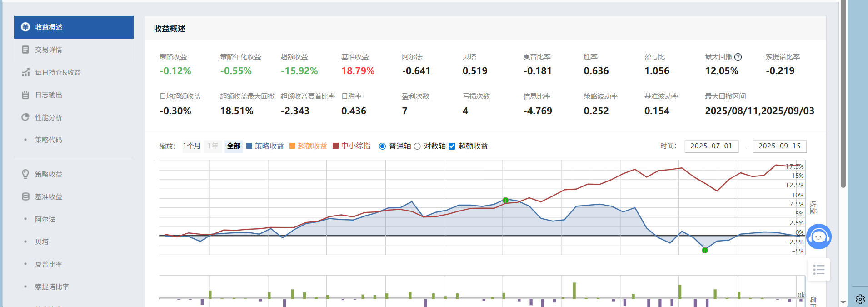The image size is (868, 307).
Task: Click the 交易详情 document icon
Action: (25, 50)
